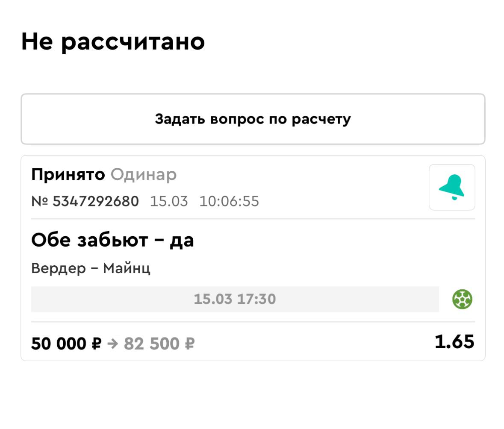This screenshot has width=504, height=429.
Task: Click the green bell notification icon
Action: (452, 187)
